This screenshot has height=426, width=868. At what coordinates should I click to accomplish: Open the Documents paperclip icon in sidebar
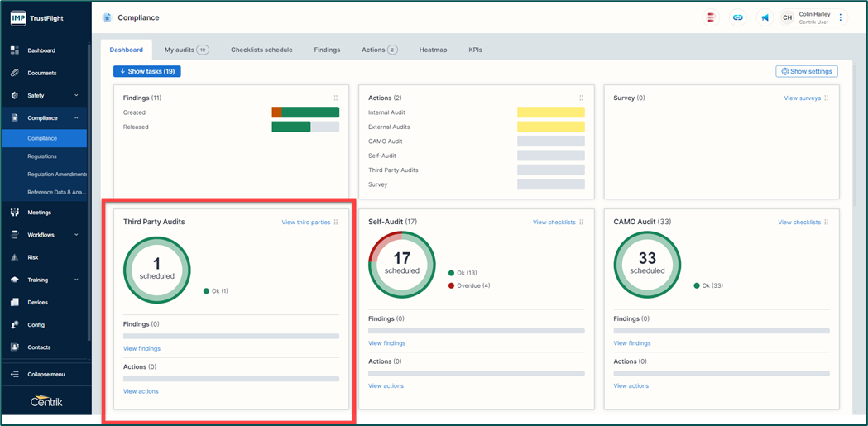coord(15,73)
